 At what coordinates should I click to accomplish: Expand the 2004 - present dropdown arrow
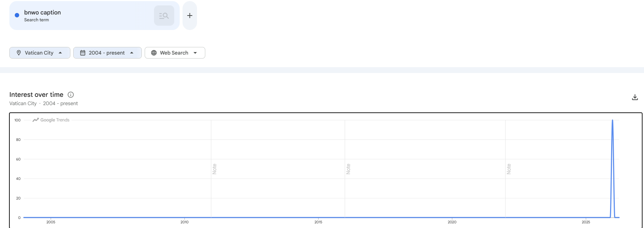coord(132,53)
